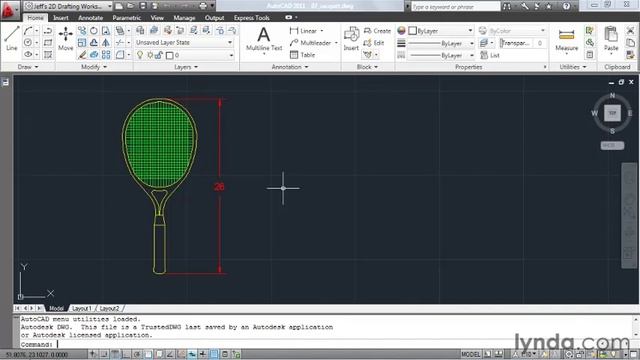
Task: Open the Output ribbon tab
Action: coord(214,18)
